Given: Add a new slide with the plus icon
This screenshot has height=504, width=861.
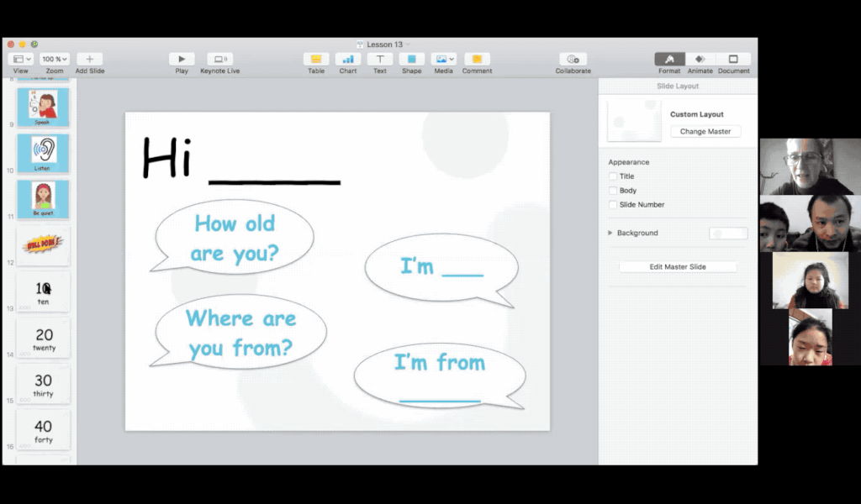Looking at the screenshot, I should 89,59.
